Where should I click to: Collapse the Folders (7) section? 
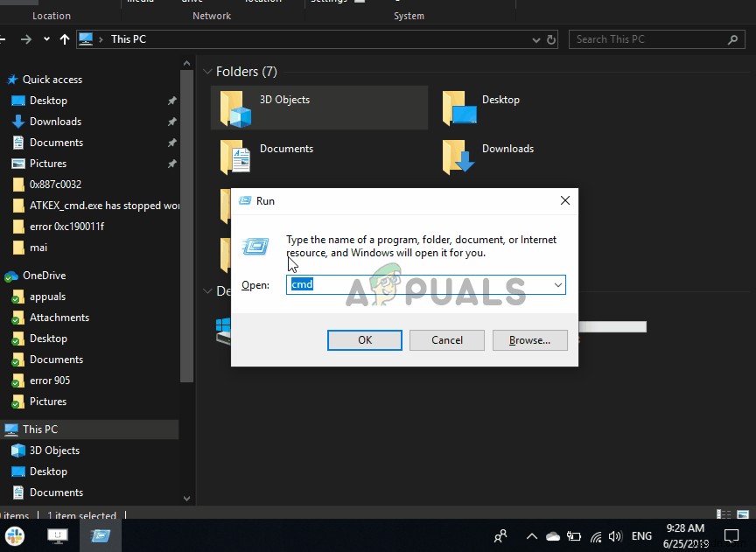(207, 71)
